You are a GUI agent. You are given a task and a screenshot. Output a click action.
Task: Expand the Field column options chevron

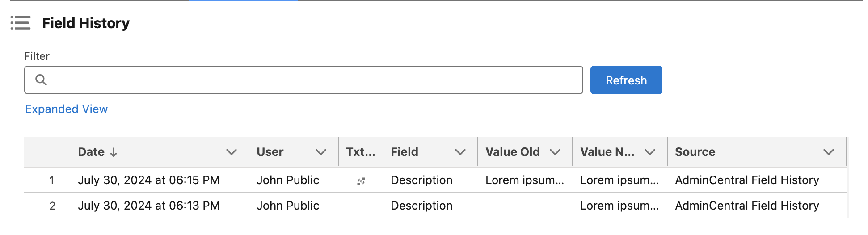click(460, 152)
